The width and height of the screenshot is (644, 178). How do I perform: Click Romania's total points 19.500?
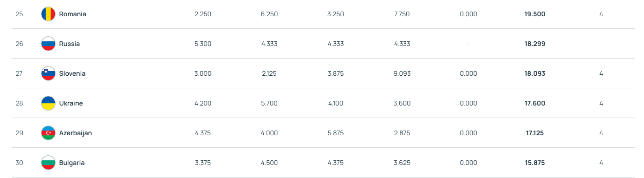pyautogui.click(x=534, y=14)
